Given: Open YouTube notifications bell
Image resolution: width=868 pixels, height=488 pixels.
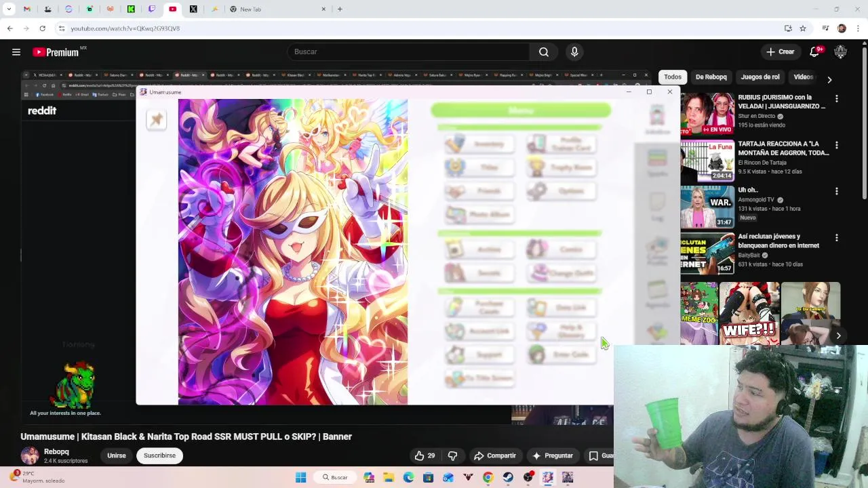Looking at the screenshot, I should (x=815, y=52).
